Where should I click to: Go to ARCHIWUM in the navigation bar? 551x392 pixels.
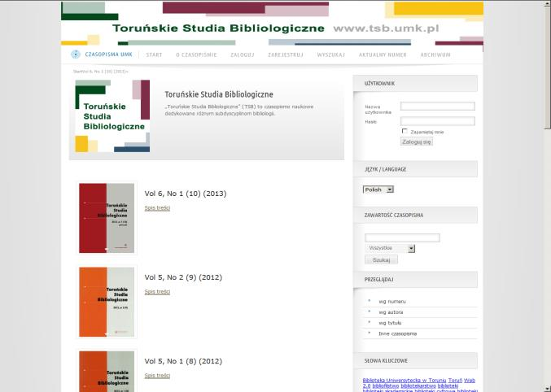click(x=435, y=54)
